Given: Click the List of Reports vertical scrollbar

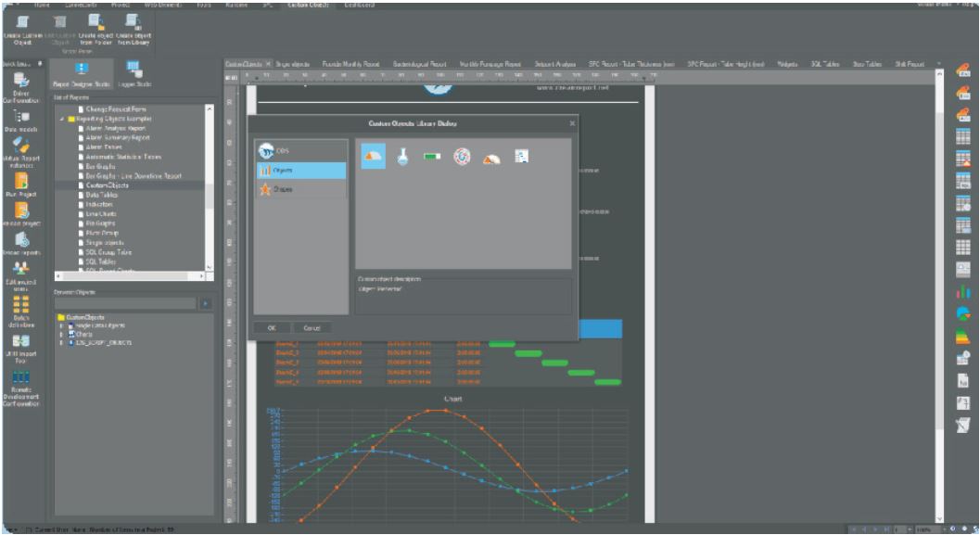Looking at the screenshot, I should [x=208, y=185].
